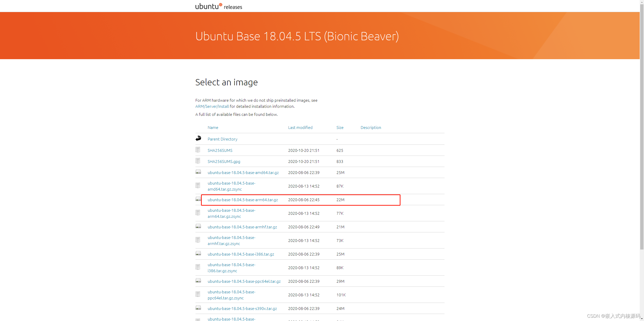Click the 2020-08-06 22:45 modified date
This screenshot has width=644, height=321.
tap(304, 200)
